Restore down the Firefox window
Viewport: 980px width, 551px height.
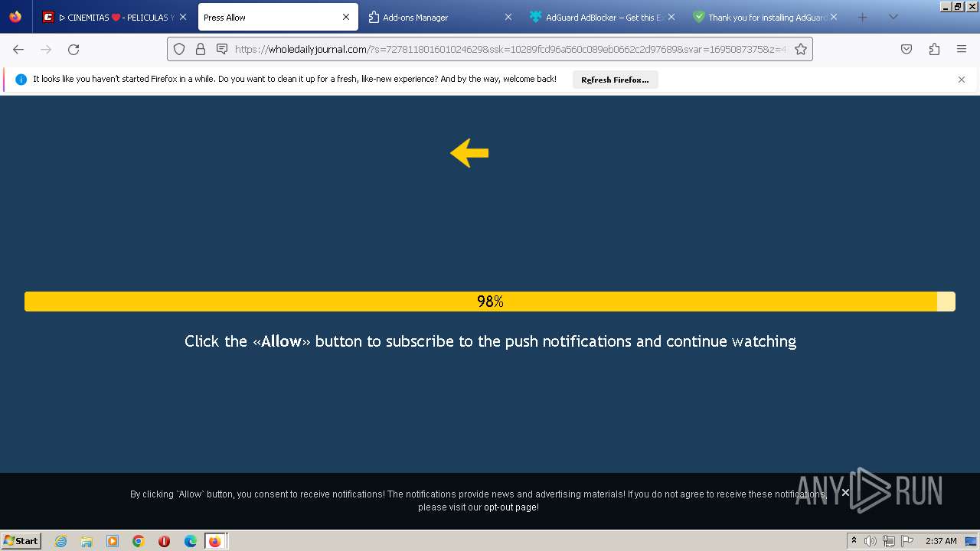click(958, 6)
